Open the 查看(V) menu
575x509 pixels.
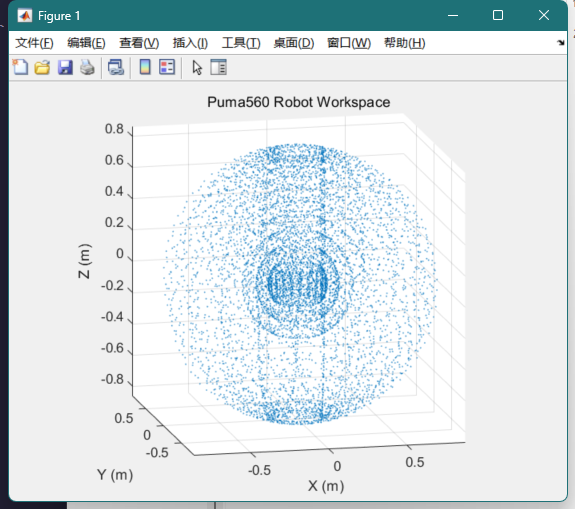[139, 43]
